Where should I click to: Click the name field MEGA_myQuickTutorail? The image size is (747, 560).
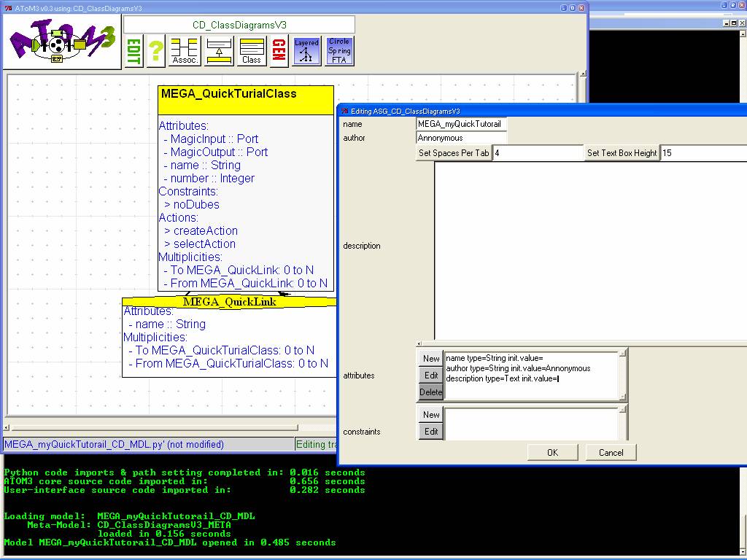click(461, 124)
